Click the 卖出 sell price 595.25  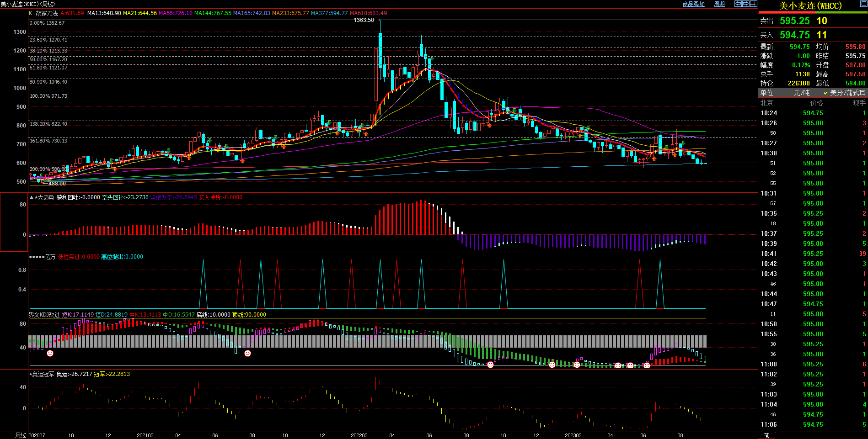click(x=794, y=21)
